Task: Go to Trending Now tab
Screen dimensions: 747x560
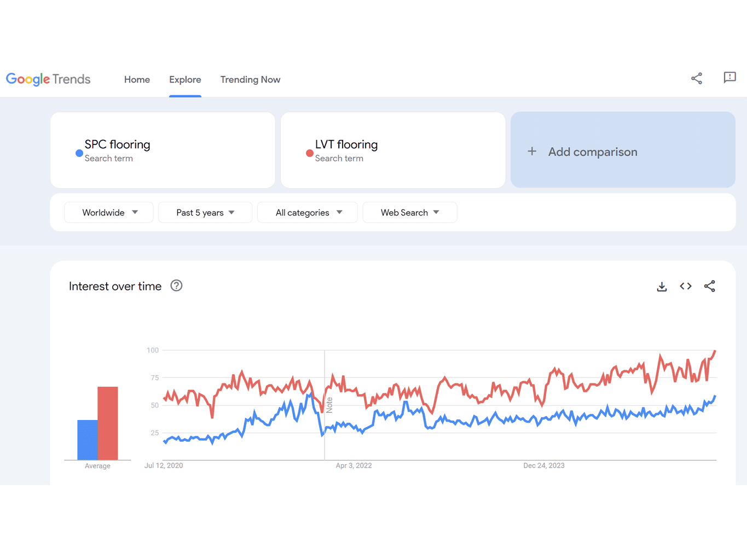Action: [250, 80]
